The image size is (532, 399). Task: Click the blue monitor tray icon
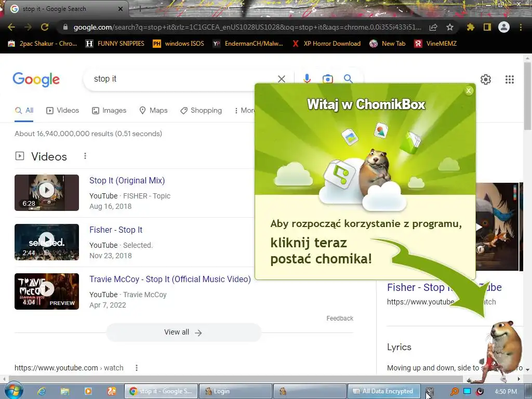(467, 391)
